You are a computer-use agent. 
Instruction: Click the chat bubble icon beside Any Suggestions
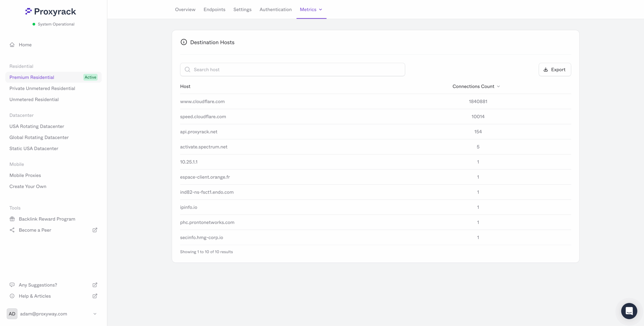pyautogui.click(x=12, y=285)
